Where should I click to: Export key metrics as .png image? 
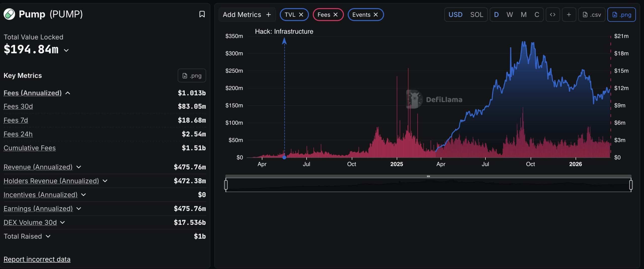click(192, 75)
